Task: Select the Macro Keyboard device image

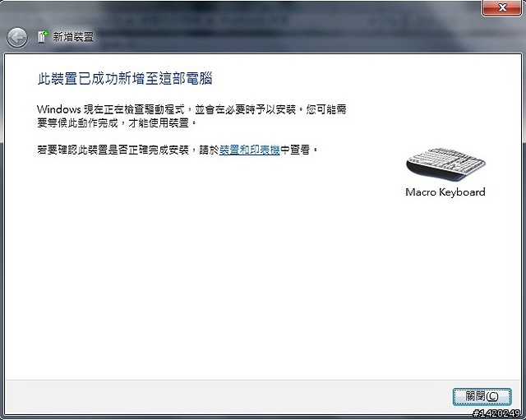Action: (x=445, y=164)
